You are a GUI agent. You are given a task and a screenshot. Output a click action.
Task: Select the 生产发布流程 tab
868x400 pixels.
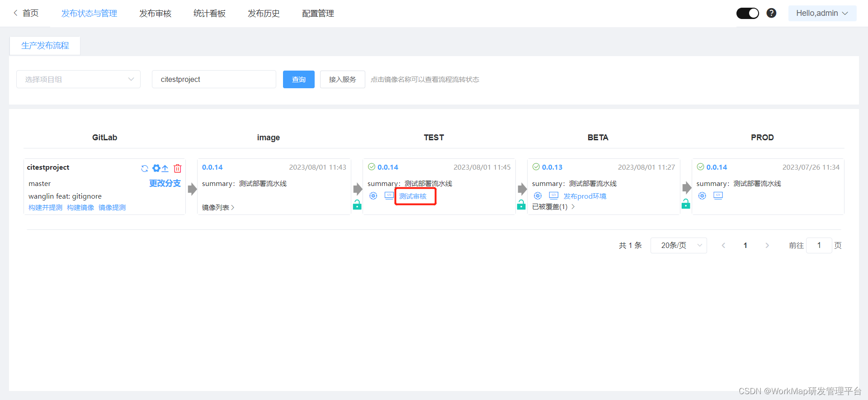click(x=45, y=46)
